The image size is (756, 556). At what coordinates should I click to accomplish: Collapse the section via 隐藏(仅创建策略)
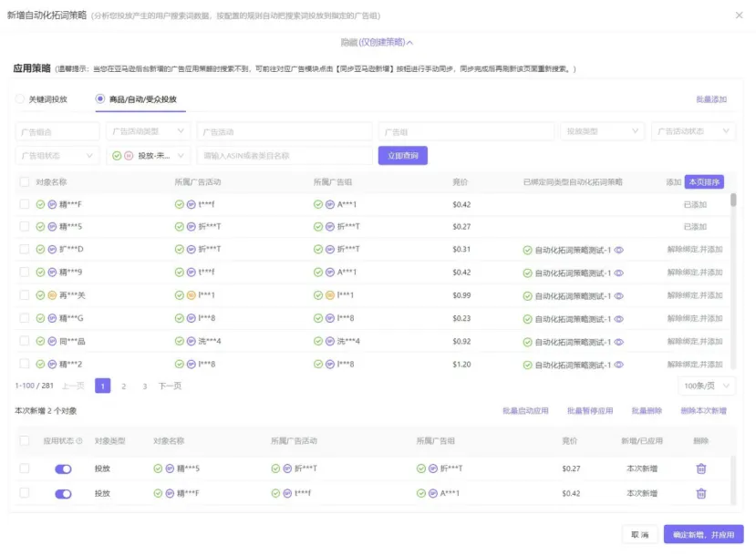click(x=377, y=43)
